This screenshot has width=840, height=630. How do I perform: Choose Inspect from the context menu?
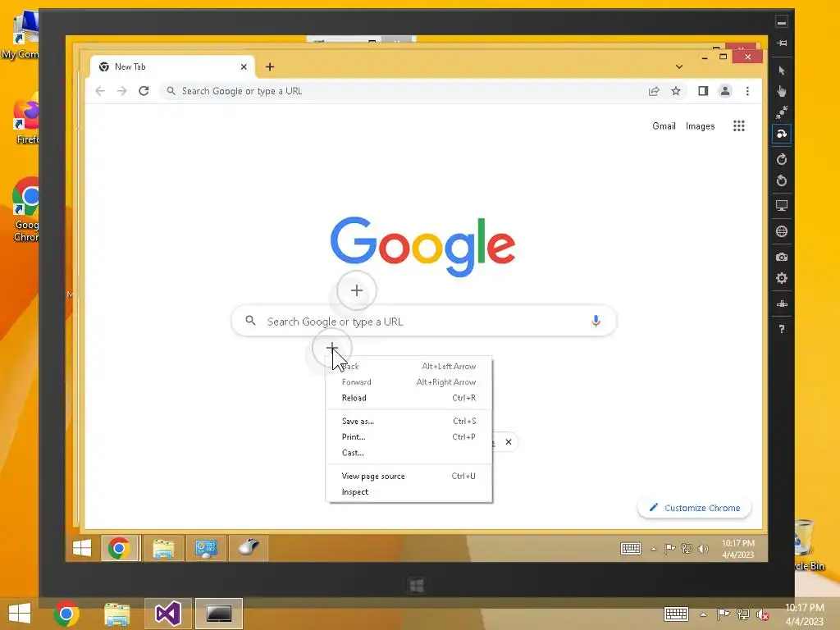point(409,492)
